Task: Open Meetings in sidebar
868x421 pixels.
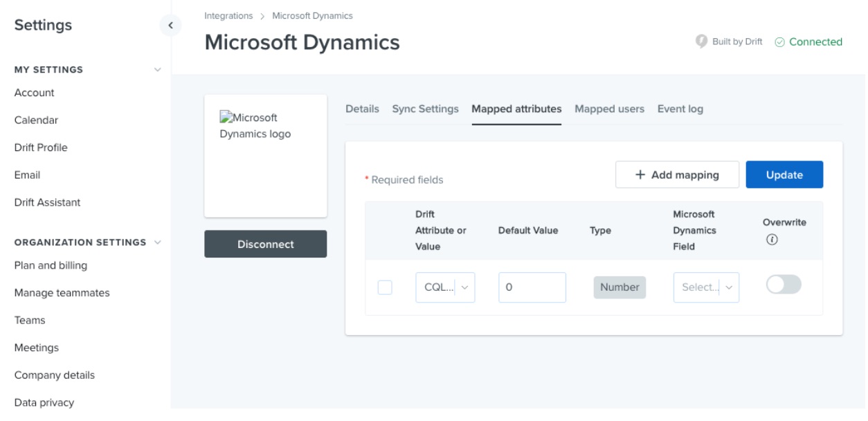Action: pyautogui.click(x=37, y=348)
